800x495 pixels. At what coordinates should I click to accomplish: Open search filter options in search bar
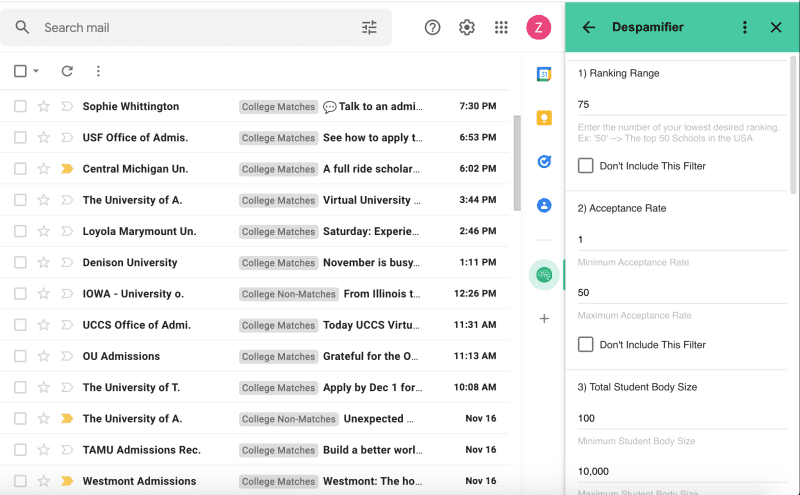370,28
